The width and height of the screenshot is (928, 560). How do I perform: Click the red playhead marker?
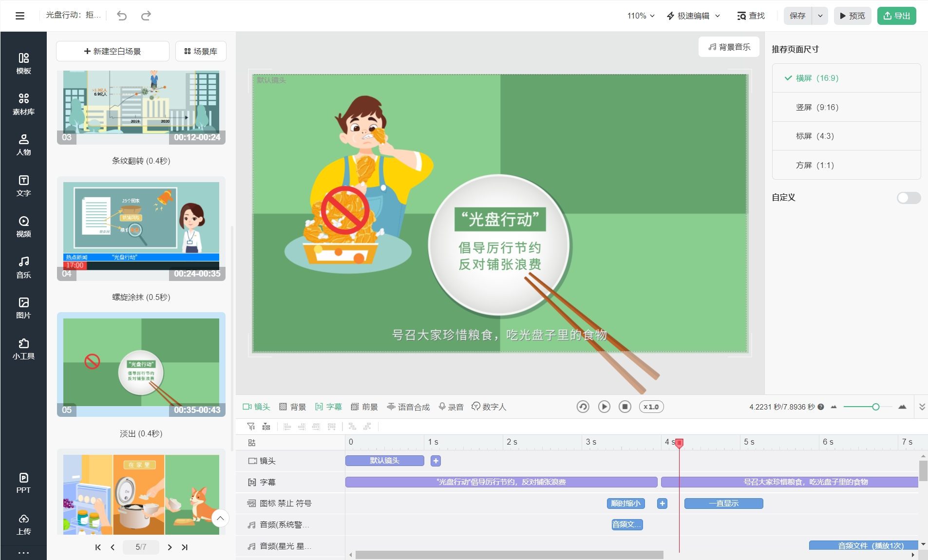point(679,443)
